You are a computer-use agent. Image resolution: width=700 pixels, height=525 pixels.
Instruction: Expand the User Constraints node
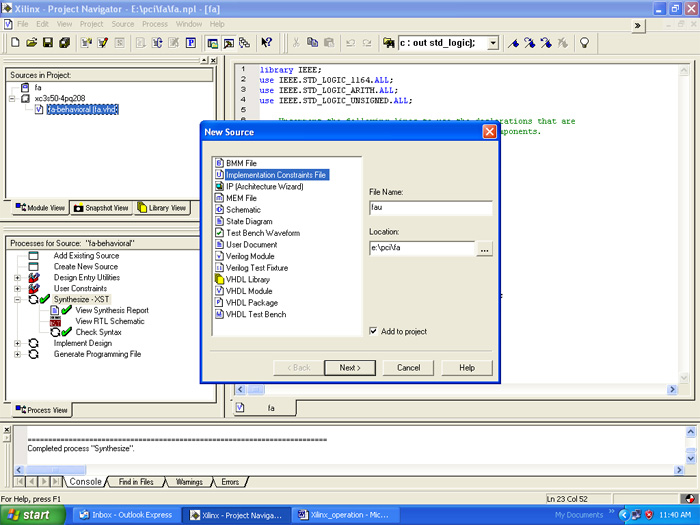pyautogui.click(x=17, y=289)
